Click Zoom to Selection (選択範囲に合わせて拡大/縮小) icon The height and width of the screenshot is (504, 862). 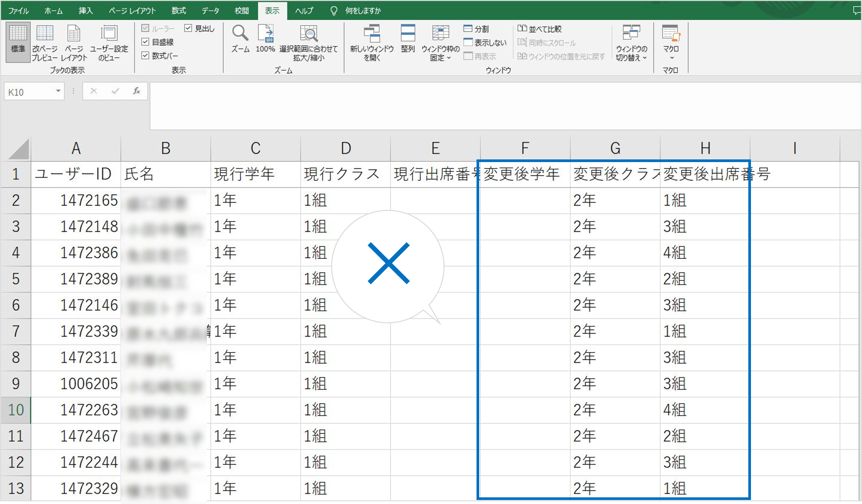pos(309,34)
